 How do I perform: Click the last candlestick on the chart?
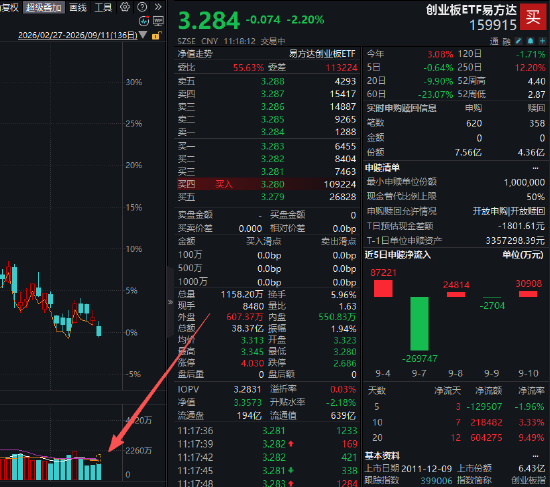point(99,330)
